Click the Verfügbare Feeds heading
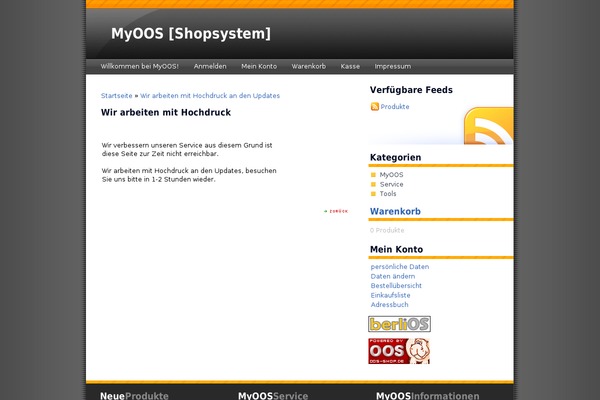The image size is (600, 400). click(411, 90)
